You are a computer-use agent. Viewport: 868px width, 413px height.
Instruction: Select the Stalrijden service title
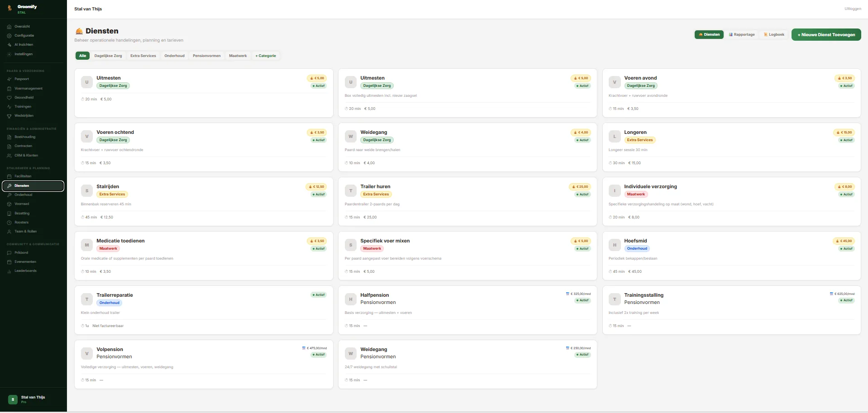point(108,186)
